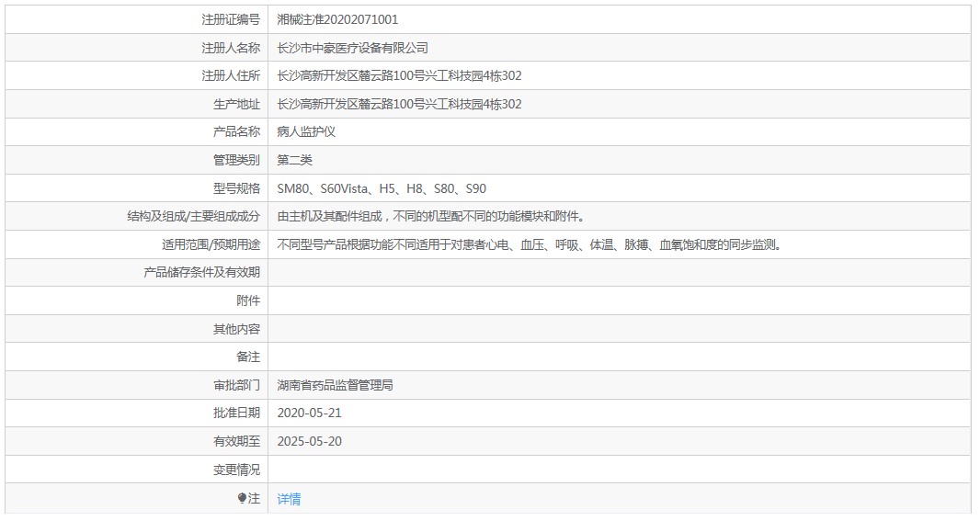
Task: Select product name 病人监护仪
Action: coord(306,131)
